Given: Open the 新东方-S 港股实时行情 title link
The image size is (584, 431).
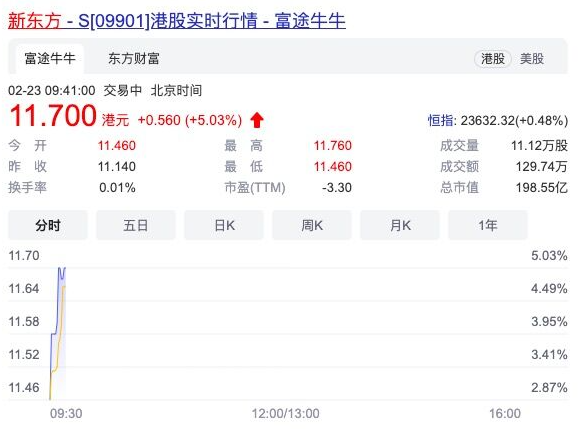Looking at the screenshot, I should point(177,20).
